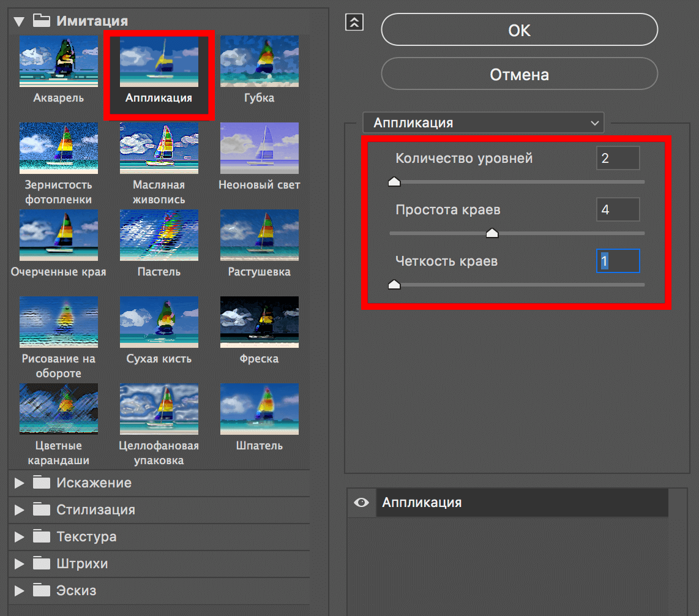This screenshot has width=699, height=616.
Task: Select the Акварель filter thumbnail
Action: pos(59,61)
